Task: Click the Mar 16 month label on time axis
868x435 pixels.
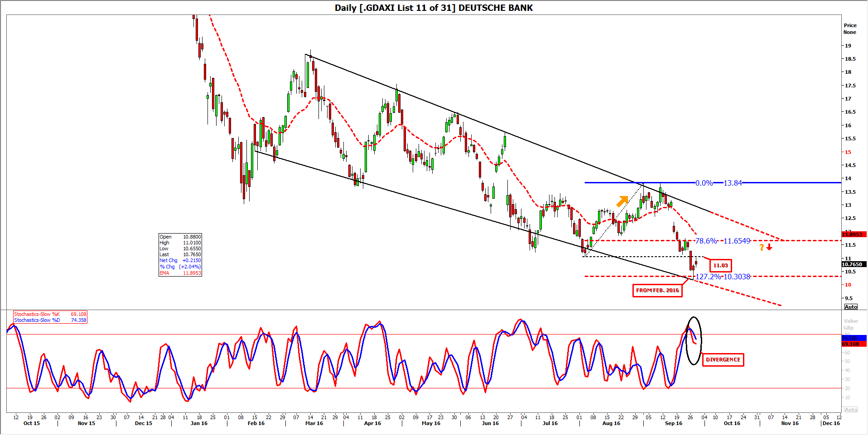Action: [314, 423]
